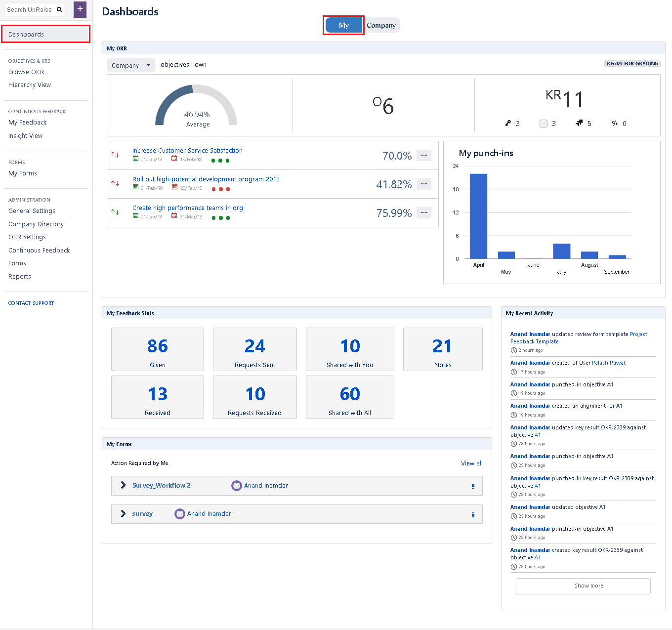Select the My dashboard tab
The width and height of the screenshot is (672, 630).
tap(343, 25)
